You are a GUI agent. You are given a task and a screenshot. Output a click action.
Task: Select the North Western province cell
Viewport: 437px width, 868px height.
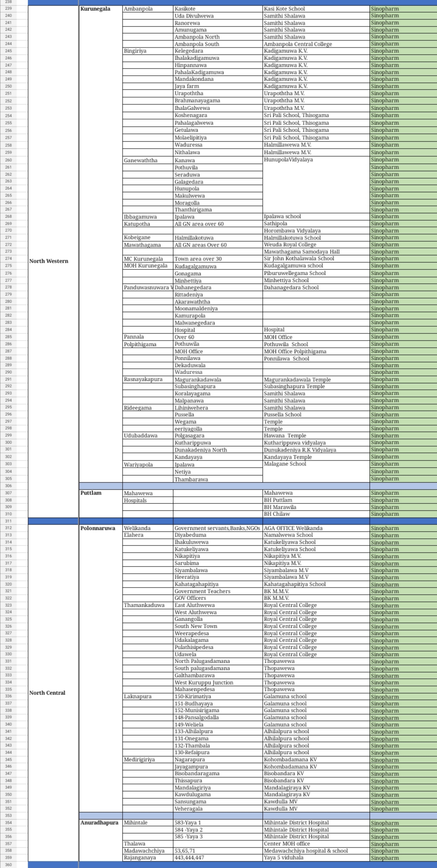(53, 261)
